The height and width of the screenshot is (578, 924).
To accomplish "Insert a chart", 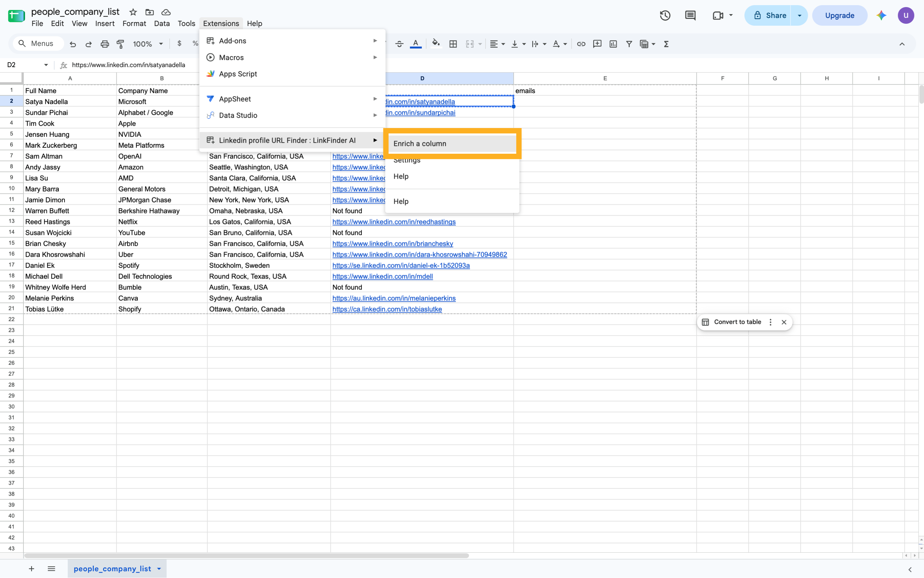I will pos(613,44).
